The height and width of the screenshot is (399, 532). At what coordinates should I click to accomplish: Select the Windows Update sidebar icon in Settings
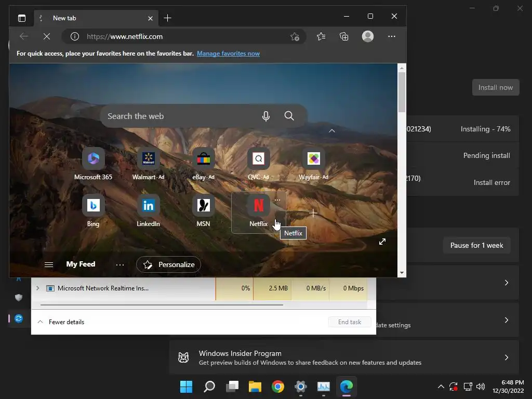click(x=19, y=318)
